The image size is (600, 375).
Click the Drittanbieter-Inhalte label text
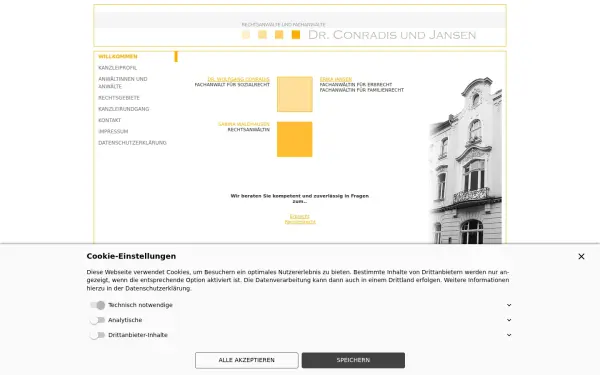pyautogui.click(x=138, y=335)
